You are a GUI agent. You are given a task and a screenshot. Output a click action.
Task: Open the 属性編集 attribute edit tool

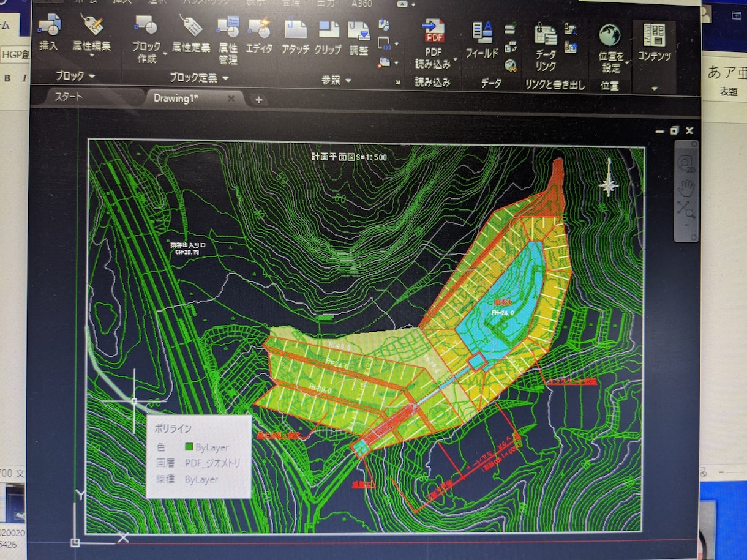(91, 24)
